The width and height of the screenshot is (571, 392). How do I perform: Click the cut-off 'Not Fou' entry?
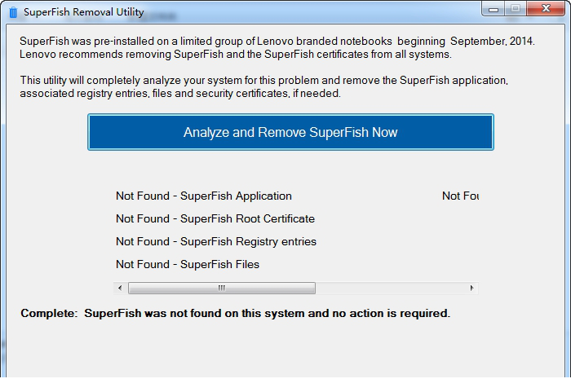pos(460,196)
